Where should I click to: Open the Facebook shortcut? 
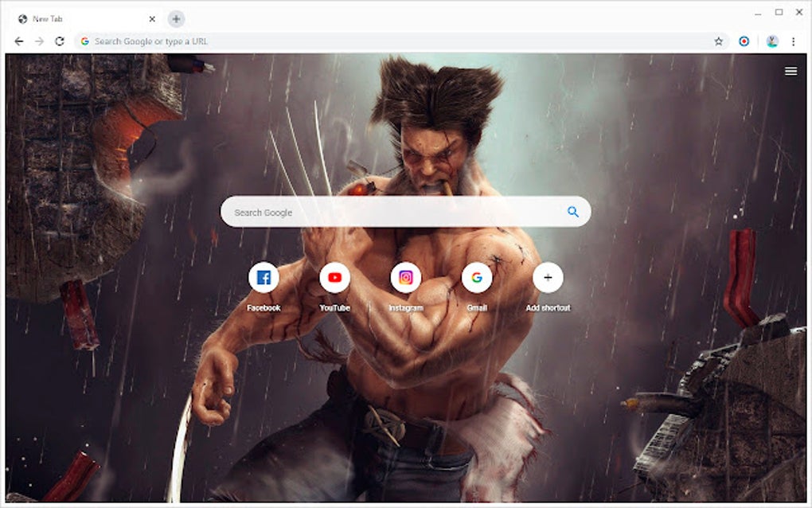(x=264, y=278)
